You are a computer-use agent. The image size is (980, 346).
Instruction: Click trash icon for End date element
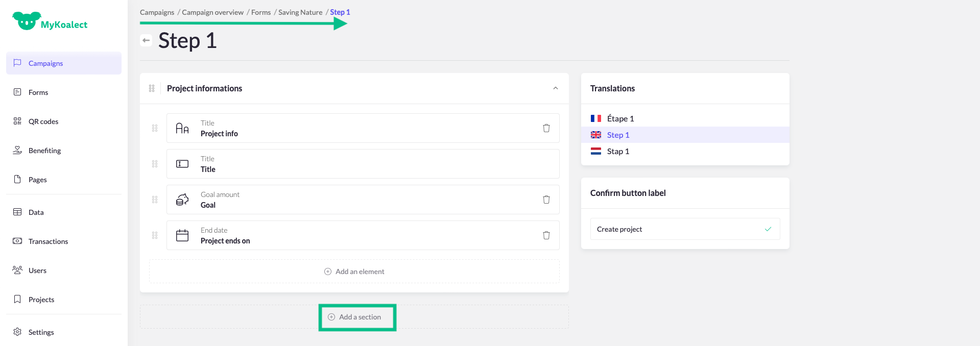546,235
